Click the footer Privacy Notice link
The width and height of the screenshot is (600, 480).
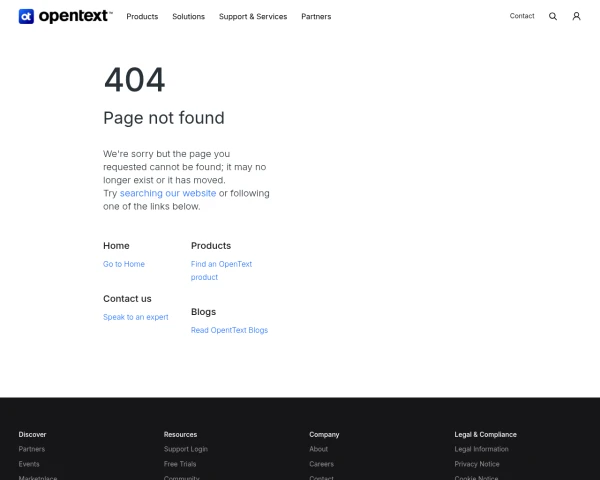[477, 464]
